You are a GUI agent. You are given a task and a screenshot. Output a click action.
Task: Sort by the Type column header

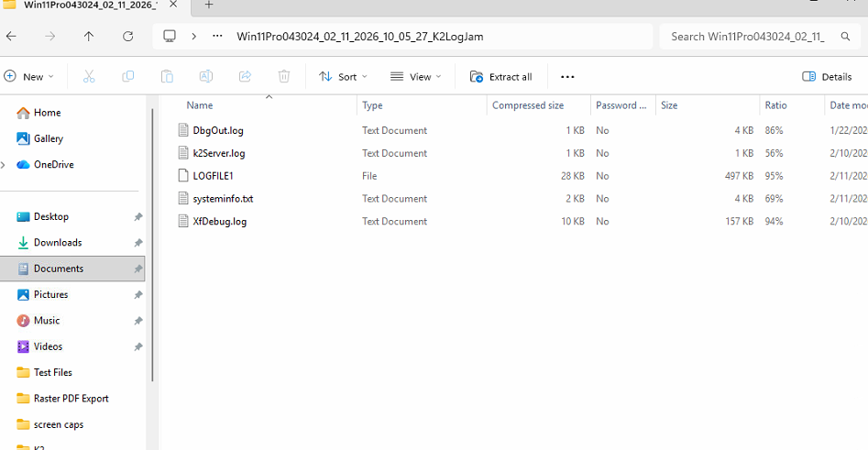(372, 105)
